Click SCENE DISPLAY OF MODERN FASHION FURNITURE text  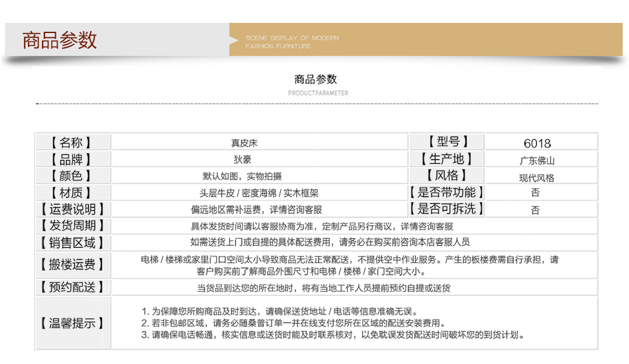point(292,42)
